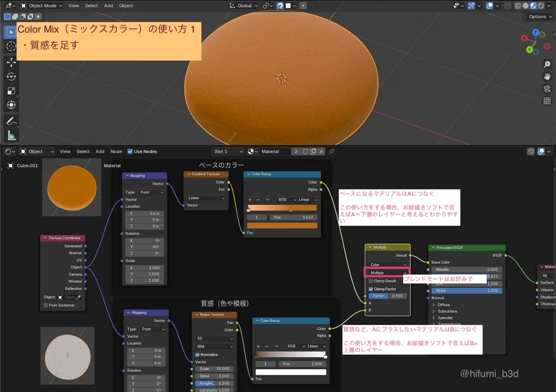Click the Material name field
Screen dimensions: 556x392
pyautogui.click(x=275, y=151)
